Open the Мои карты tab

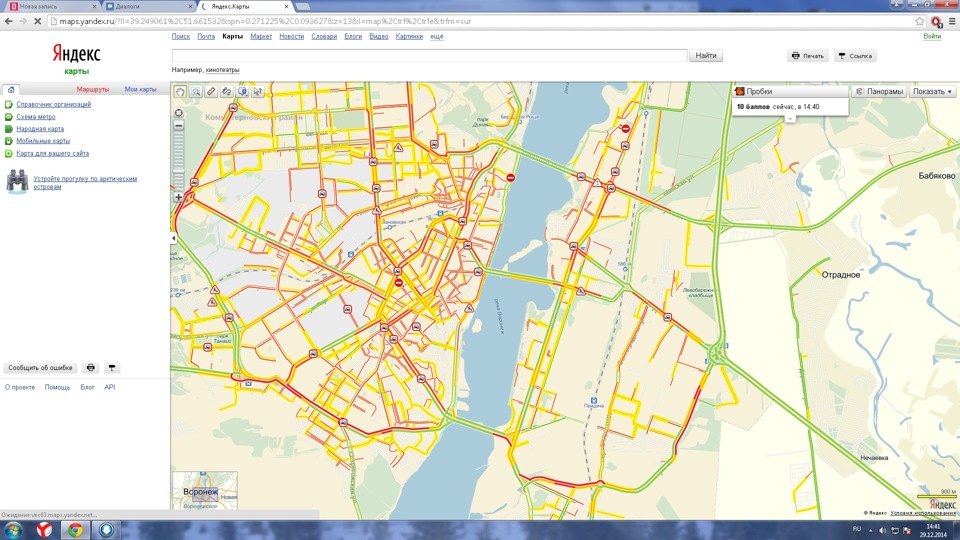click(140, 89)
